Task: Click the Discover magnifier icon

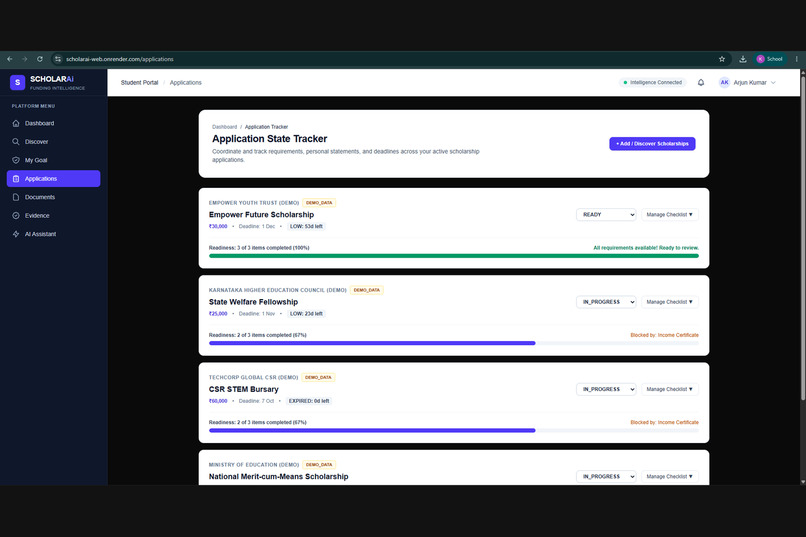Action: pos(16,142)
